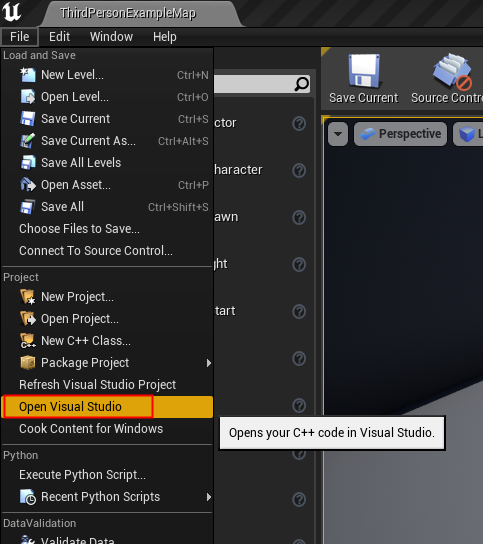Expand Recent Python Scripts submenu arrow
Screen dimensions: 483x544
[209, 497]
